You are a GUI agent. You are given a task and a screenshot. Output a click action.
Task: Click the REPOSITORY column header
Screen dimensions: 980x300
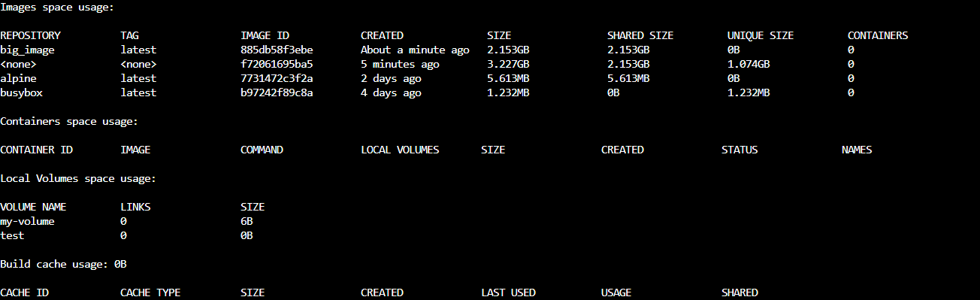pos(30,35)
